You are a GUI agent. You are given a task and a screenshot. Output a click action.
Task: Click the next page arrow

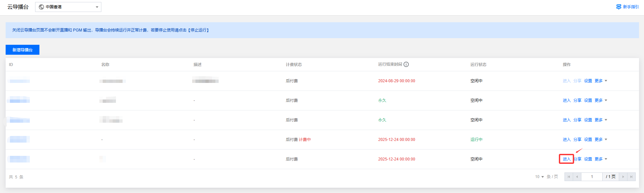click(623, 177)
